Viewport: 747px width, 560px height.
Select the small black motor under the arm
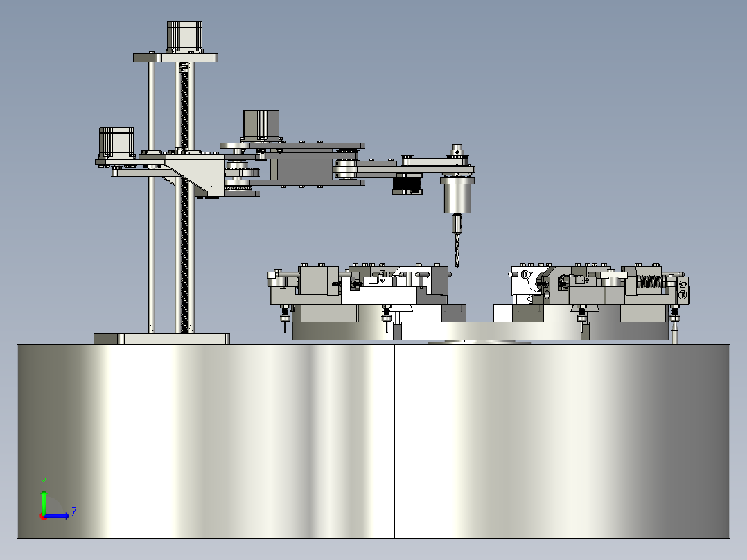click(407, 184)
